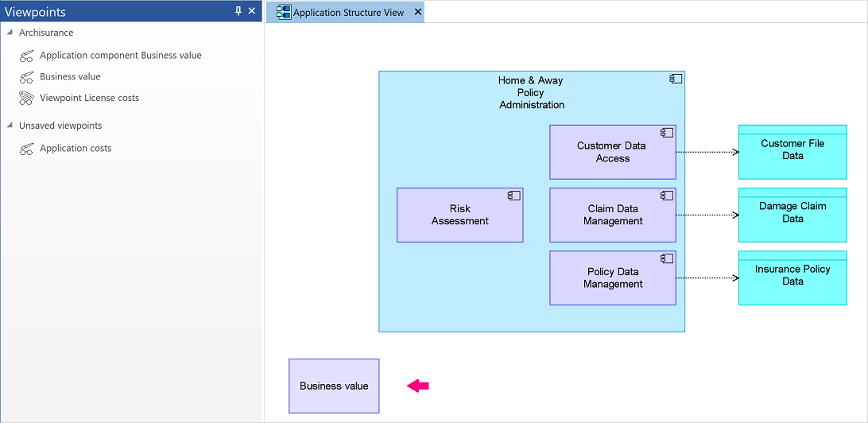Image resolution: width=868 pixels, height=423 pixels.
Task: Close the Viewpoints panel
Action: click(x=252, y=11)
